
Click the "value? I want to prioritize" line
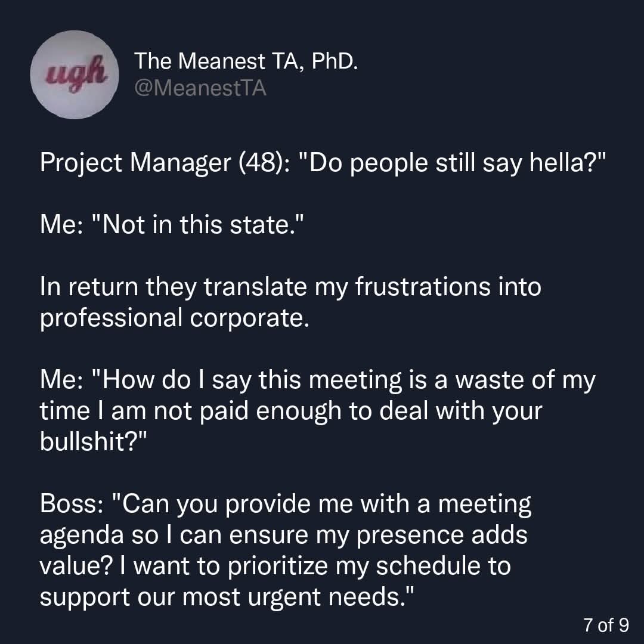(275, 566)
